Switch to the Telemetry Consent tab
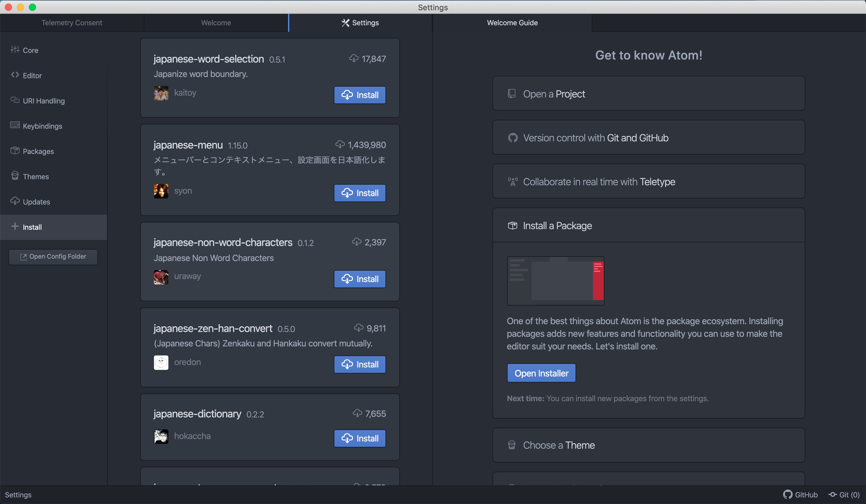 [x=72, y=23]
